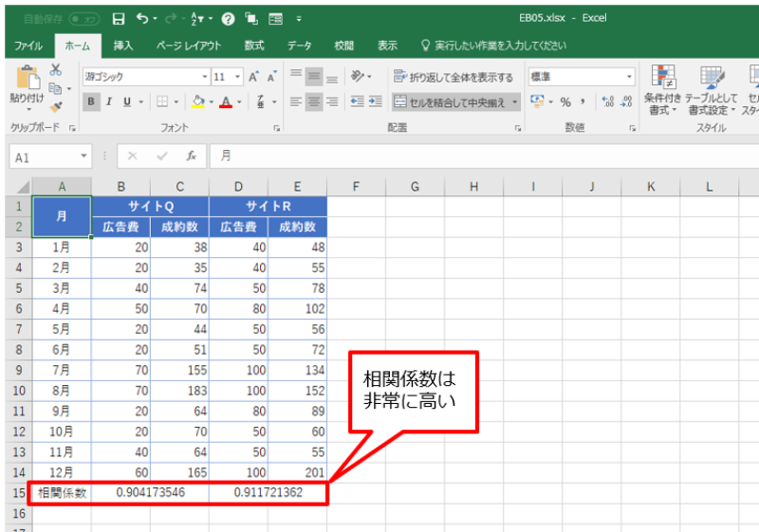The width and height of the screenshot is (759, 532).
Task: Click the yellow fill color button
Action: (x=196, y=101)
